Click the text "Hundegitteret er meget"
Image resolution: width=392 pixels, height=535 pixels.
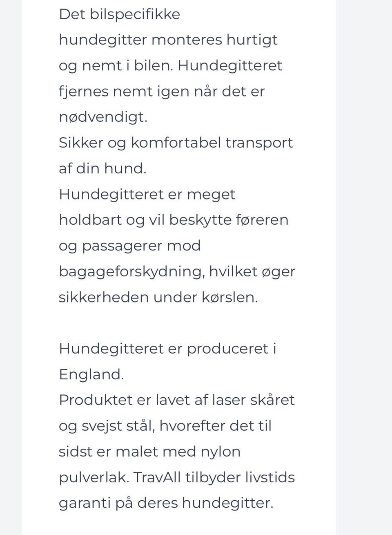147,194
